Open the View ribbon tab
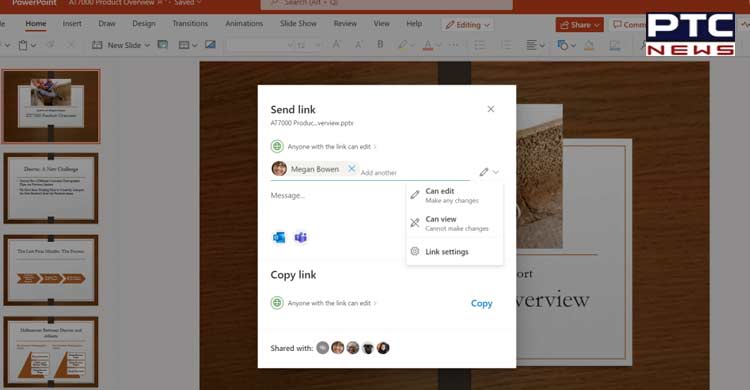 381,23
